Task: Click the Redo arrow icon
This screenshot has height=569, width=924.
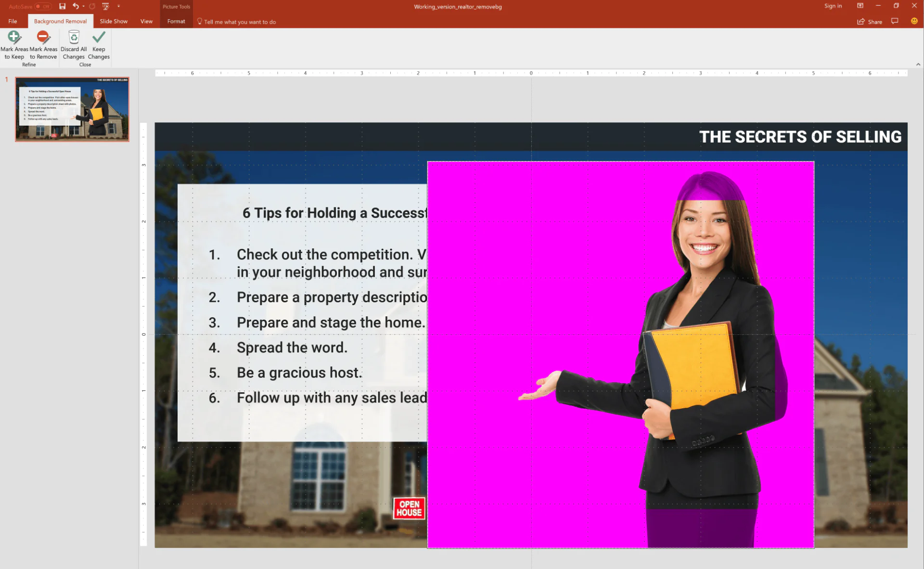Action: pos(92,6)
